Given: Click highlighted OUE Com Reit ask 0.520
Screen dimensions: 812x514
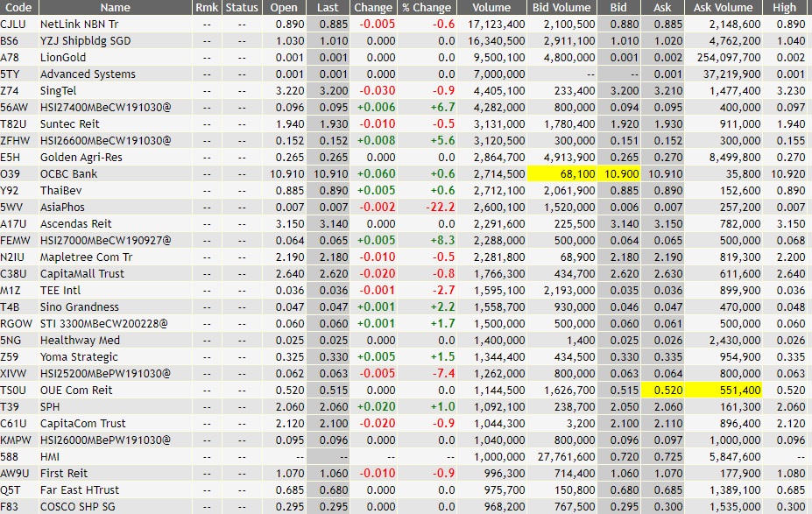Looking at the screenshot, I should coord(662,391).
